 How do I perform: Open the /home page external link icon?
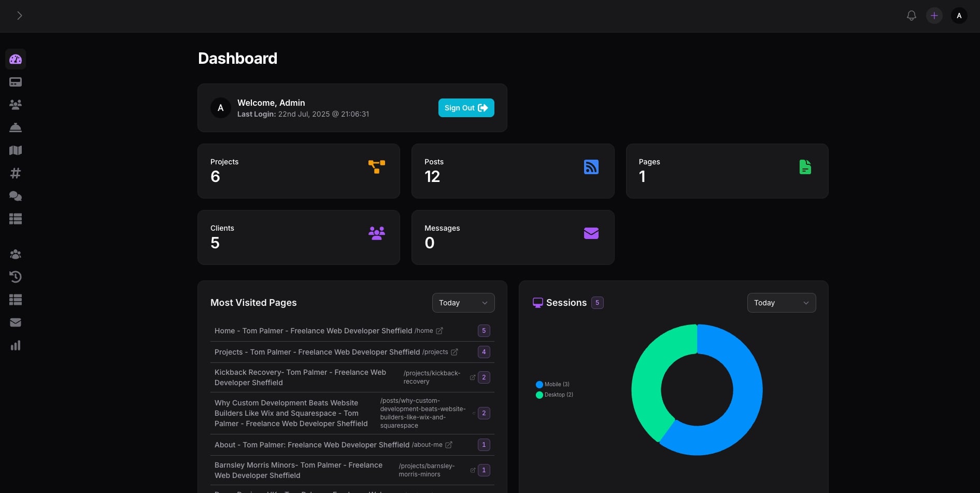(x=439, y=331)
